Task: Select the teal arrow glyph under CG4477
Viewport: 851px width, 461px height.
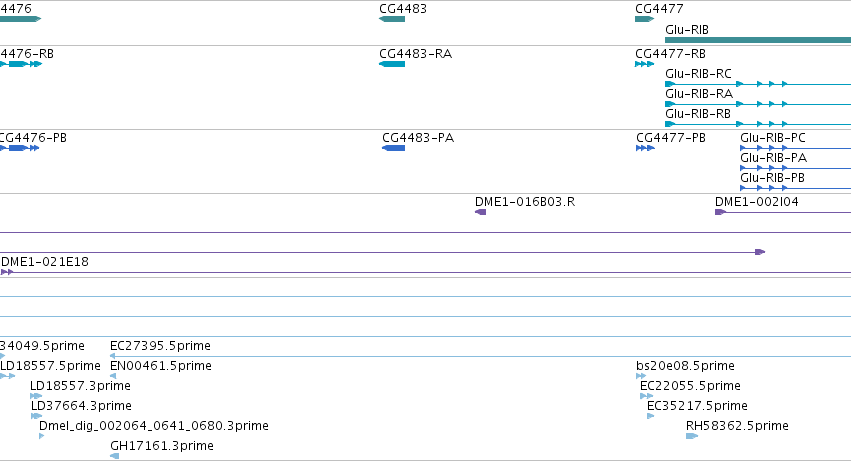Action: pyautogui.click(x=644, y=19)
